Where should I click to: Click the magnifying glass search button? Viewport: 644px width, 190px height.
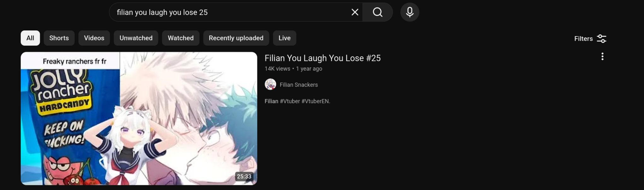pos(378,12)
